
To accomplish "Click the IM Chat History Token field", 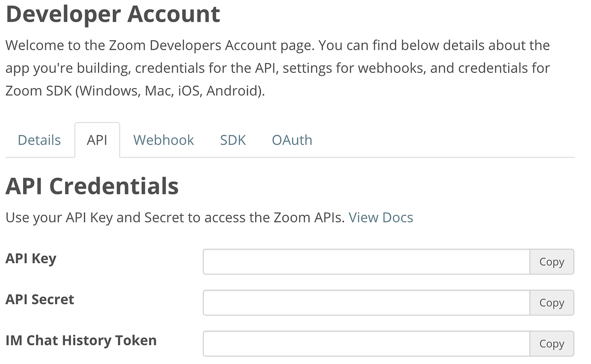I will coord(366,343).
